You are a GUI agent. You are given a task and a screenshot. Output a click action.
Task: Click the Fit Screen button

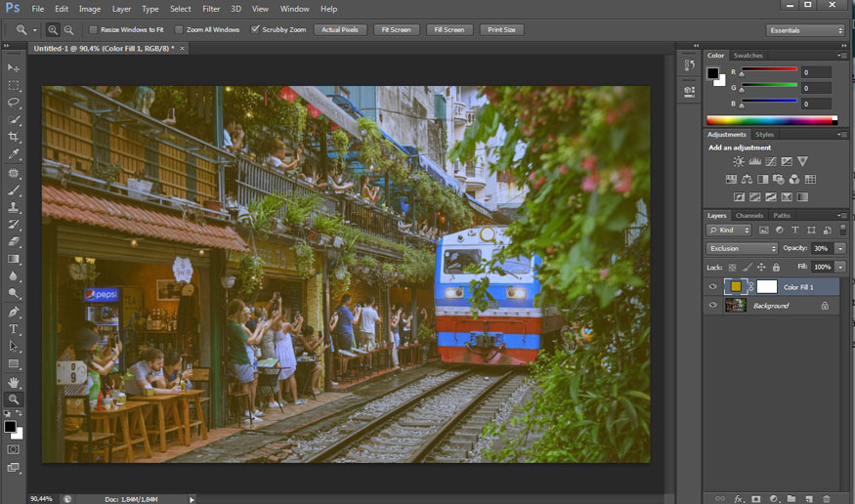point(396,30)
